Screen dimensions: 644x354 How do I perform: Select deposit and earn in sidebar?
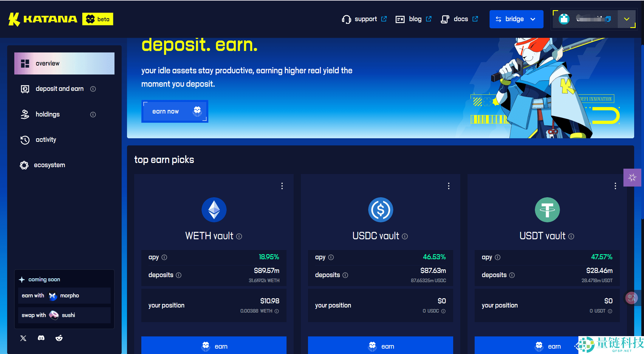[59, 89]
